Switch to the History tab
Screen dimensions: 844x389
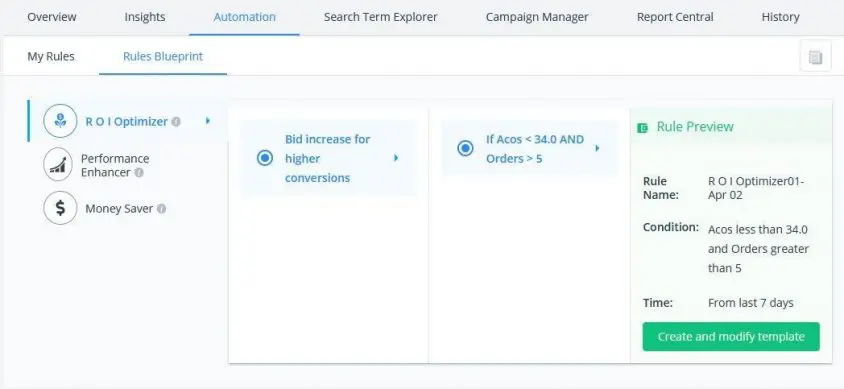[780, 17]
